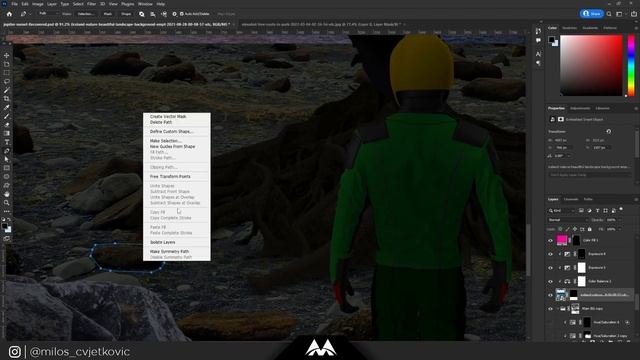Reset transform icon in Properties panel

tap(609, 131)
